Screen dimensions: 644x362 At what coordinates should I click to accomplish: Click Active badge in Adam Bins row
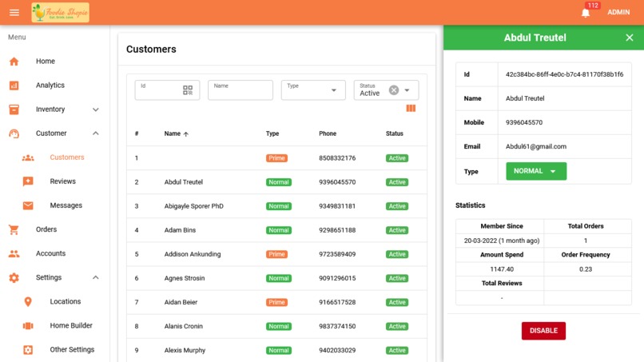click(x=397, y=230)
